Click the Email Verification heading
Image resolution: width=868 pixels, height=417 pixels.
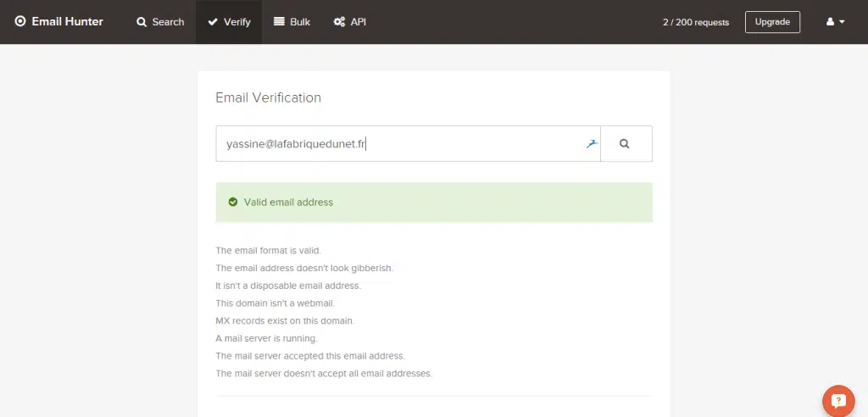tap(268, 97)
